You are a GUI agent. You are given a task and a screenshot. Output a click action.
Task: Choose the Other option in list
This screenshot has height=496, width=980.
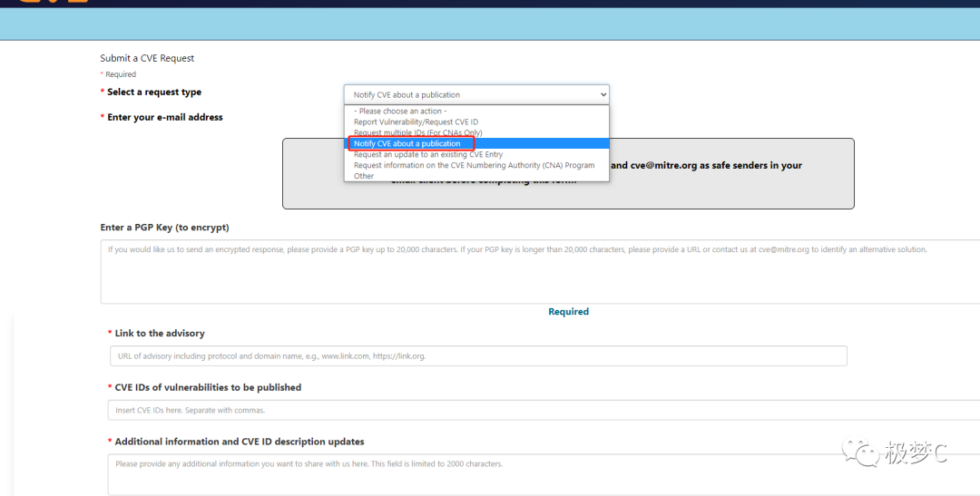[x=476, y=176]
